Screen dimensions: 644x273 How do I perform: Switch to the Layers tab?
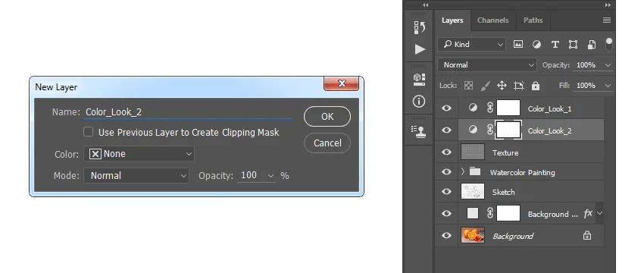[452, 20]
